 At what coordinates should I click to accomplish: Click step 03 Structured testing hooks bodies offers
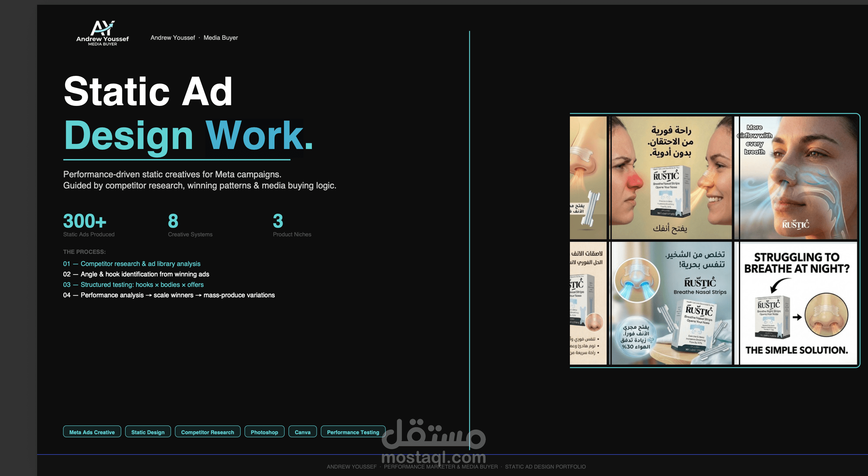click(x=133, y=285)
